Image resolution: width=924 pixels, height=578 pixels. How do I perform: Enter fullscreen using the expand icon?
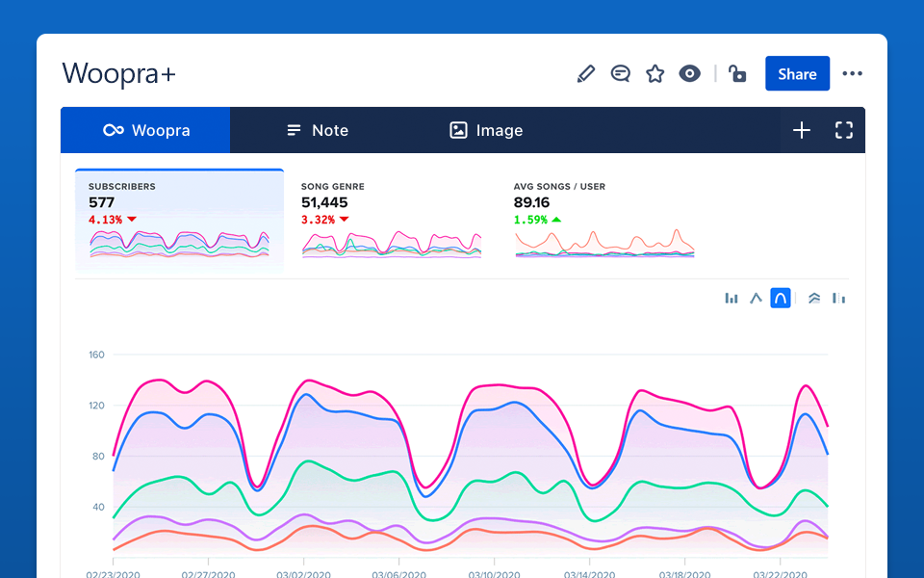click(844, 130)
